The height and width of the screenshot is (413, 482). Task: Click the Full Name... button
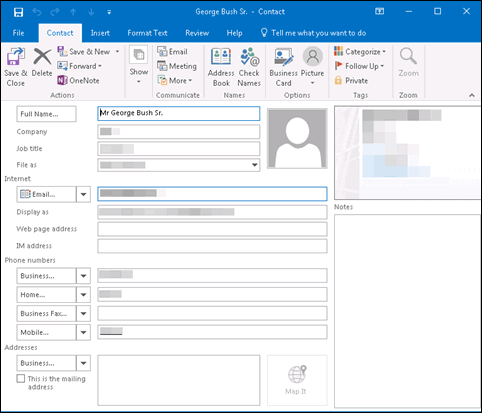[x=46, y=114]
